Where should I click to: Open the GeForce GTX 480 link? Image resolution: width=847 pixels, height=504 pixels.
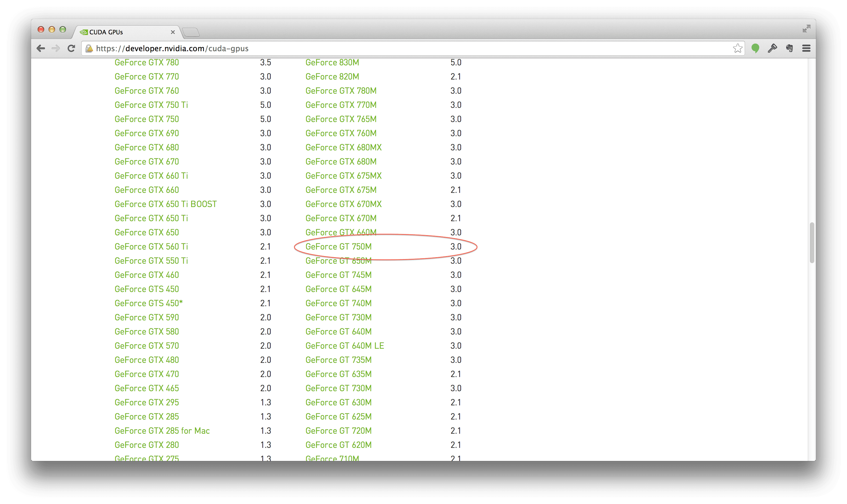146,360
